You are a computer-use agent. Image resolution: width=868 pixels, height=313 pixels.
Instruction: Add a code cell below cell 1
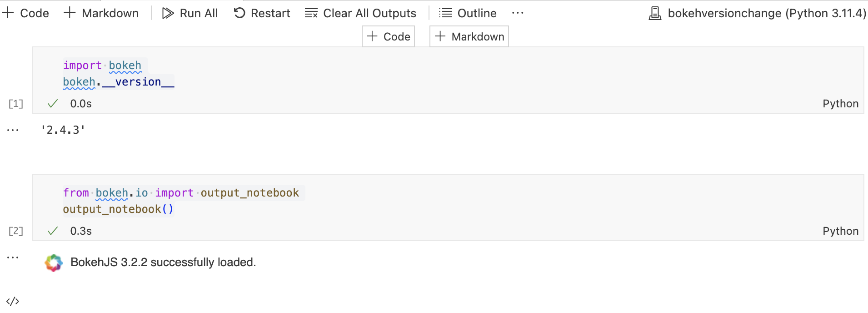click(388, 36)
